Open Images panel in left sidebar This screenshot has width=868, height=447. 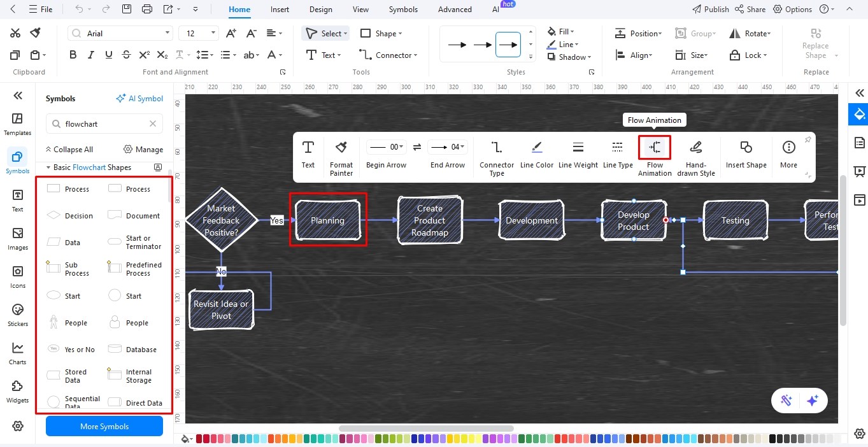(18, 239)
